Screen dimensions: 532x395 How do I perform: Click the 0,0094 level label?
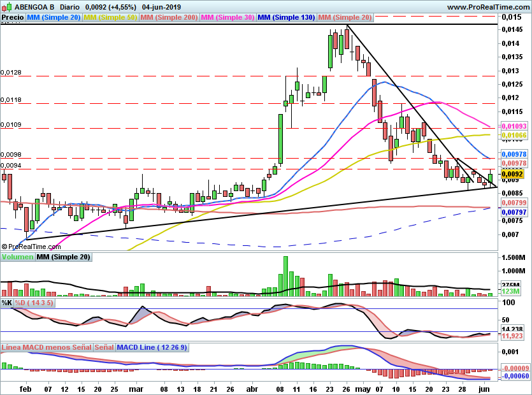(11, 165)
